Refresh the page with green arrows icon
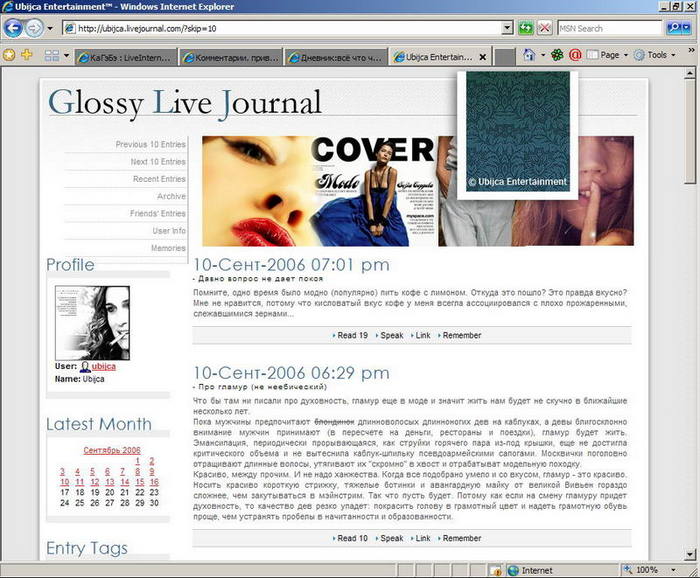This screenshot has height=578, width=700. [x=526, y=28]
